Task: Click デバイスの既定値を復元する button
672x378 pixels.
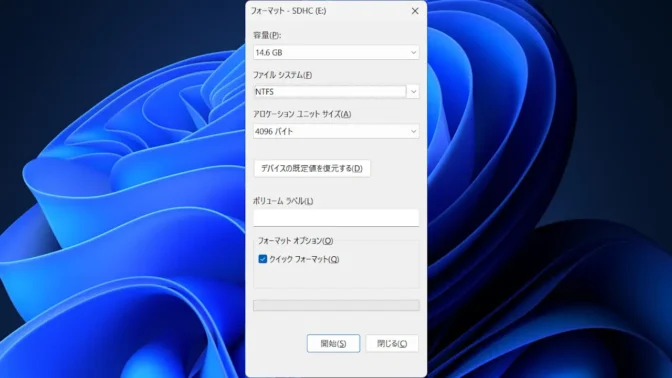Action: 312,168
